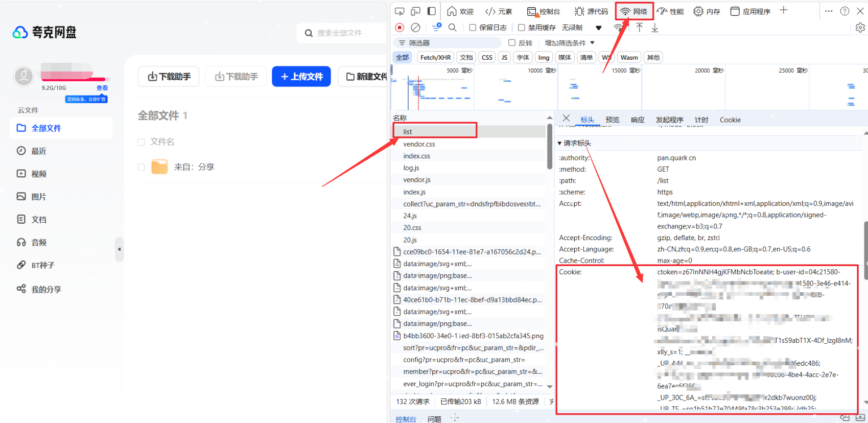
Task: Toggle device emulation icon
Action: coord(416,11)
